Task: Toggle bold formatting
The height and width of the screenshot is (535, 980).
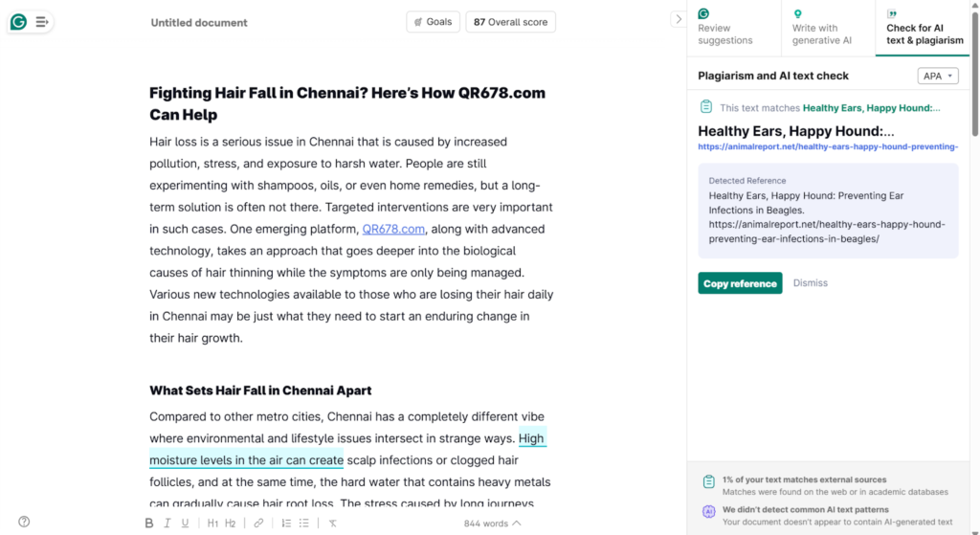Action: point(148,524)
